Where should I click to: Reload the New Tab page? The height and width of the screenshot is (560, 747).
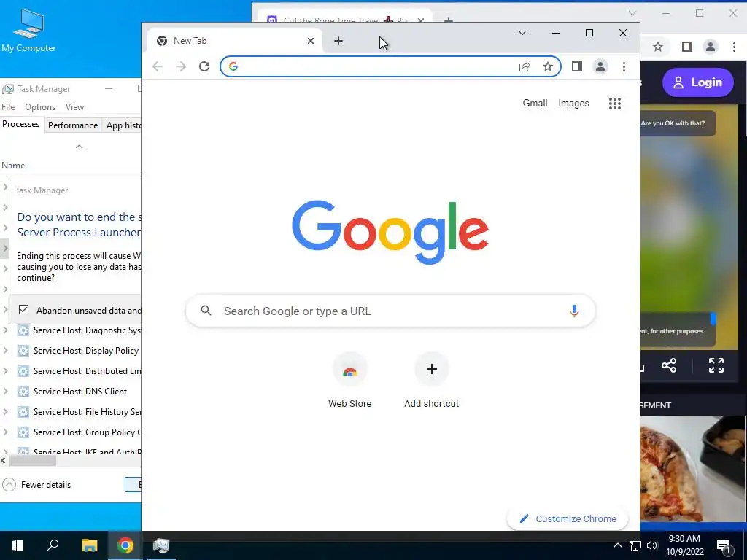point(204,66)
